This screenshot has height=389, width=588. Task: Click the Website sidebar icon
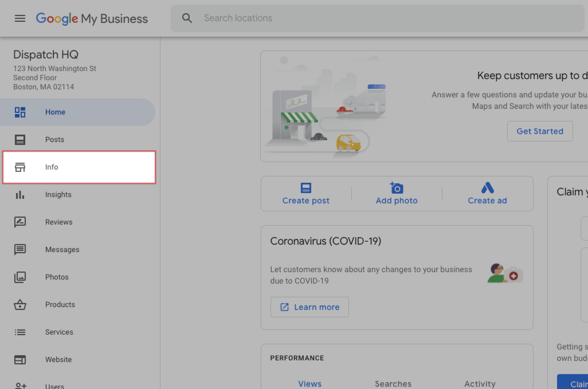point(20,360)
